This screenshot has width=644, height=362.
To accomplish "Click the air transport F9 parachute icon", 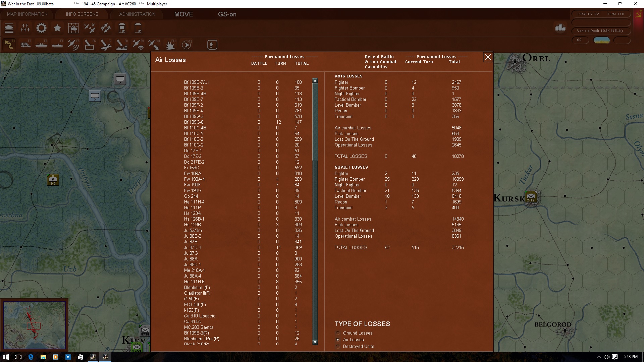I will 138,45.
